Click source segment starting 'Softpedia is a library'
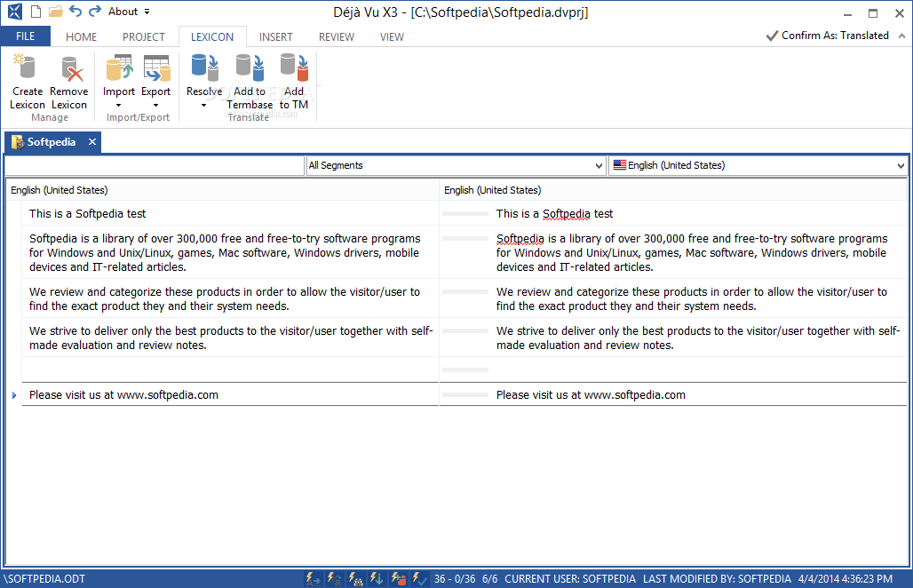The height and width of the screenshot is (588, 913). coord(231,252)
